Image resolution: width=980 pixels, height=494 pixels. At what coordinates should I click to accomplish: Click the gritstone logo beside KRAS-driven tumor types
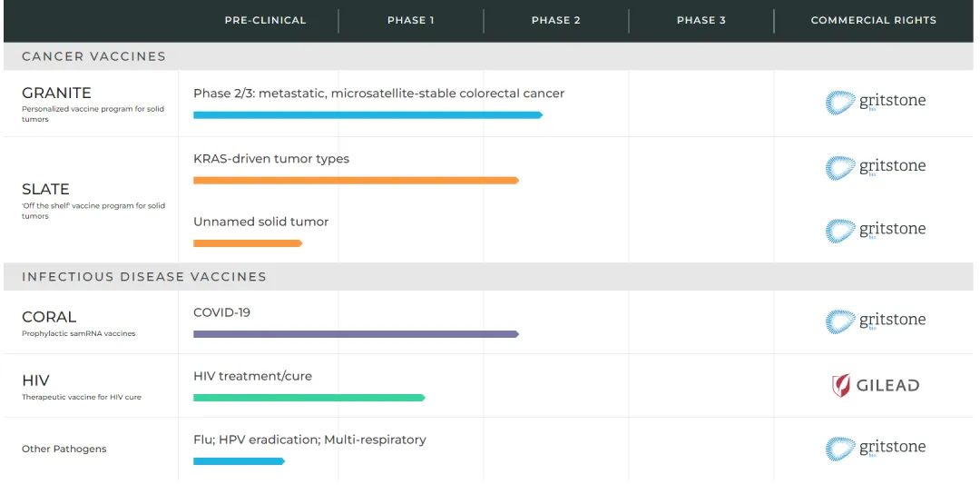point(875,167)
